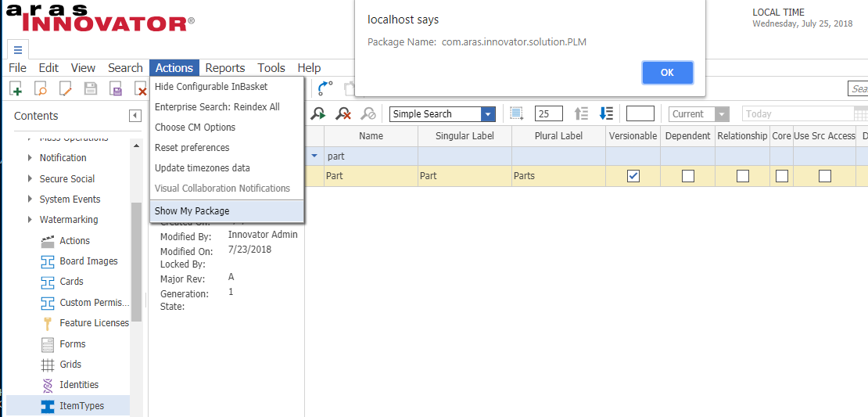This screenshot has width=868, height=417.
Task: Open the Help menu
Action: [x=309, y=68]
